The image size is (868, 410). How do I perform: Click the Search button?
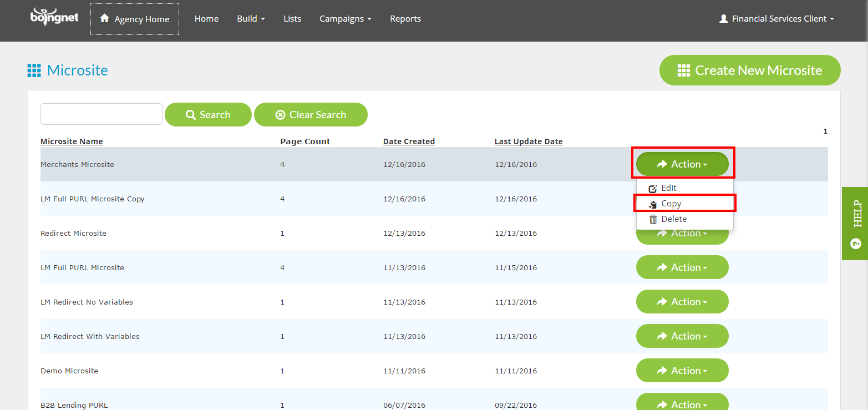click(x=208, y=115)
